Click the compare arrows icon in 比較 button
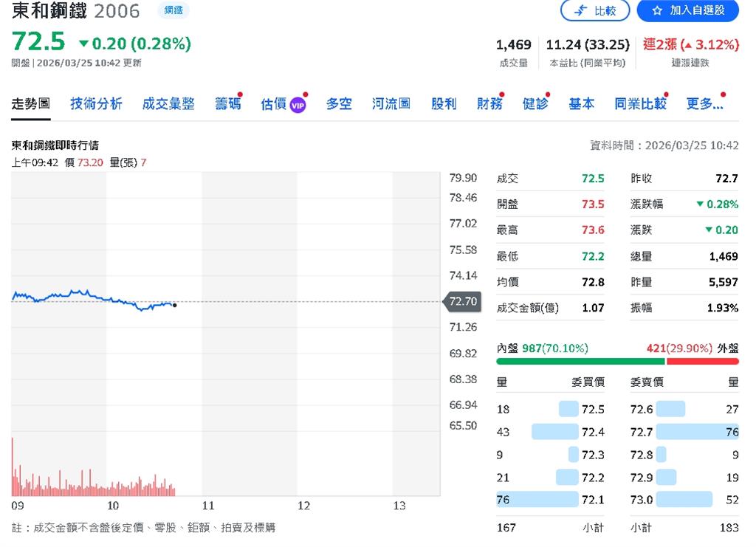The width and height of the screenshot is (756, 547). [x=580, y=10]
